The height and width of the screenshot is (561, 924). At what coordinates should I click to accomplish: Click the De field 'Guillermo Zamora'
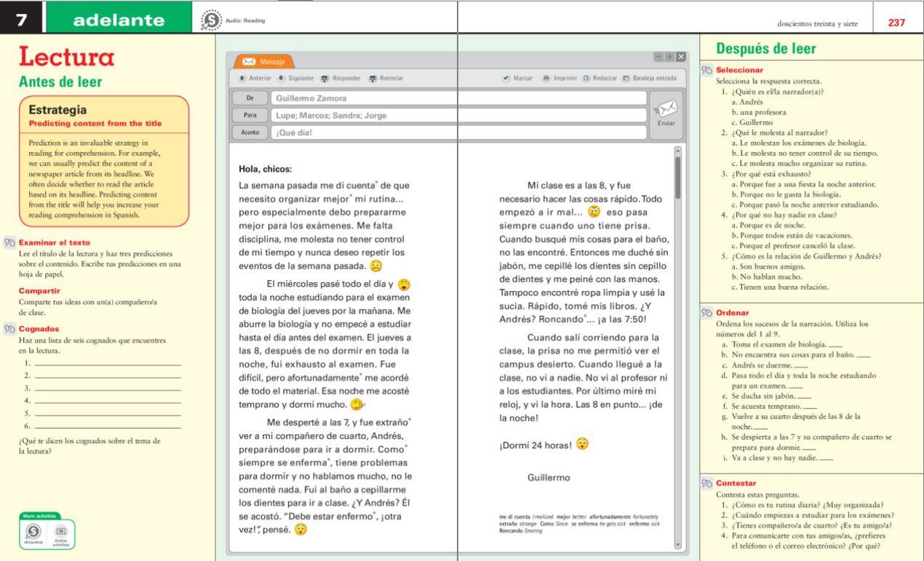458,98
